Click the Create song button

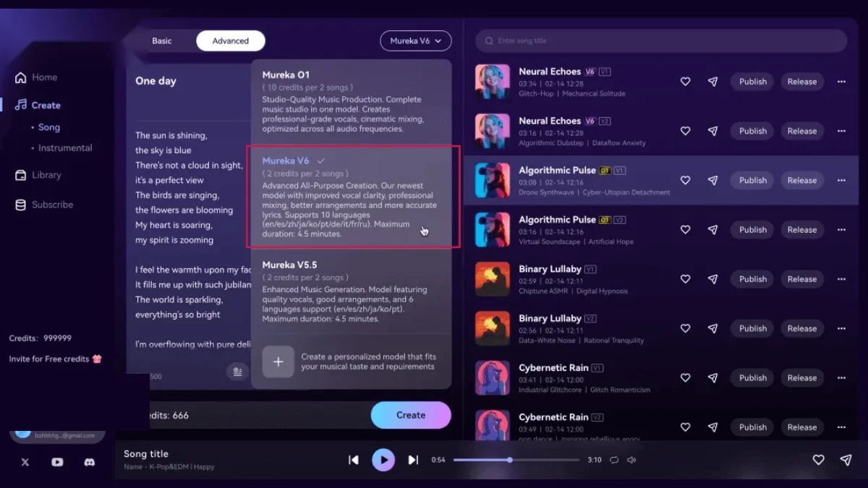[411, 416]
